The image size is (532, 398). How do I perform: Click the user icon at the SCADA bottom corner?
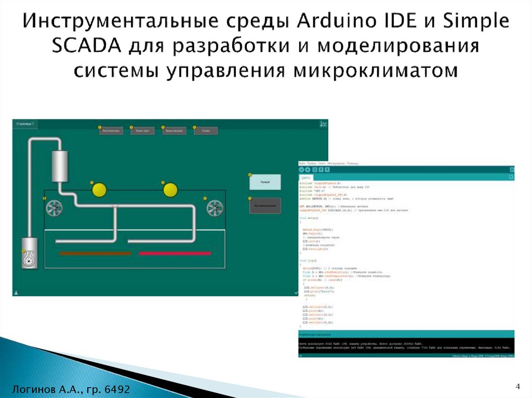click(x=15, y=294)
